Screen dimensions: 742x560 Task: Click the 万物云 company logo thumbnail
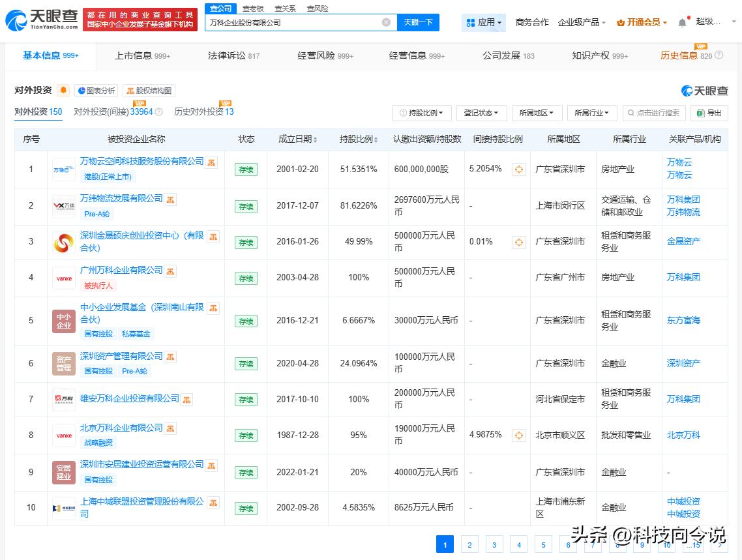point(64,169)
